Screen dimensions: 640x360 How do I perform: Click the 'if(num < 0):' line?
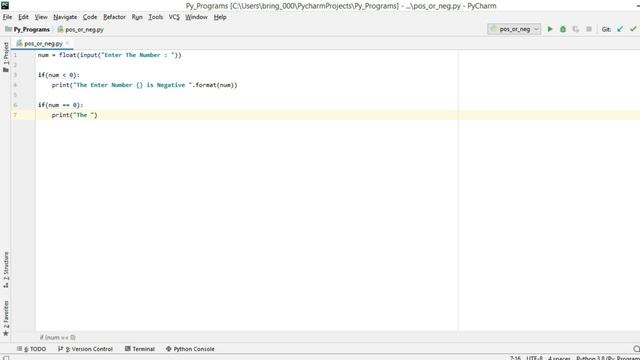[59, 75]
